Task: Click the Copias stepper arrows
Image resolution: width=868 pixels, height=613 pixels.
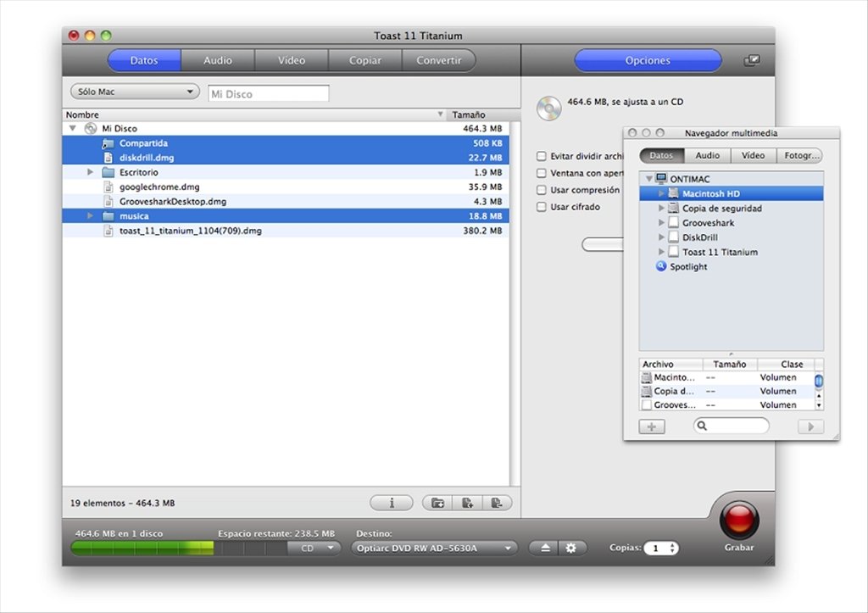Action: [672, 548]
